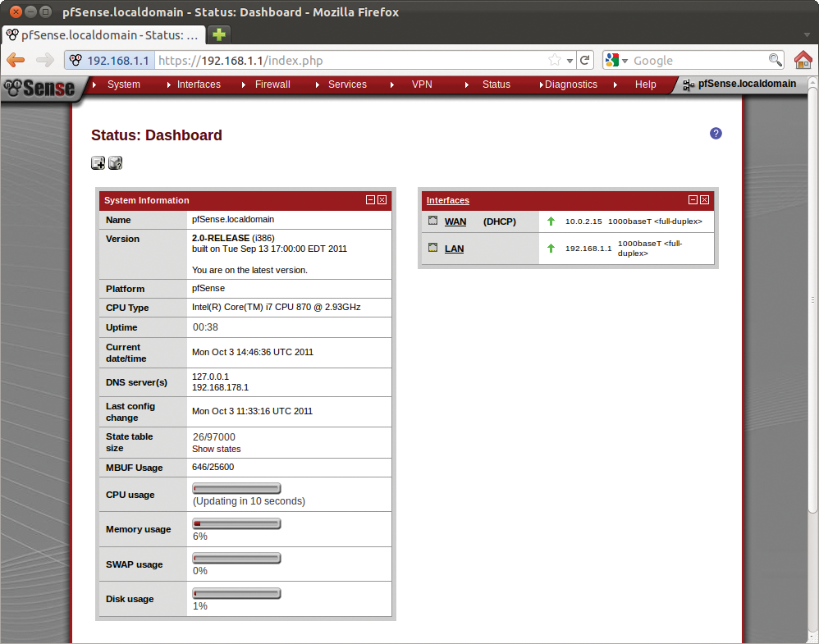
Task: Open the WAN interface link
Action: pyautogui.click(x=455, y=221)
